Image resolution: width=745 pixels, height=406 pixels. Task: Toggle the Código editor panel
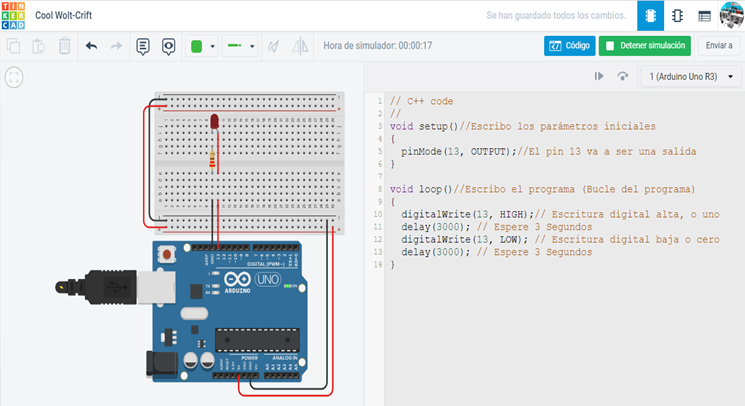pyautogui.click(x=569, y=46)
